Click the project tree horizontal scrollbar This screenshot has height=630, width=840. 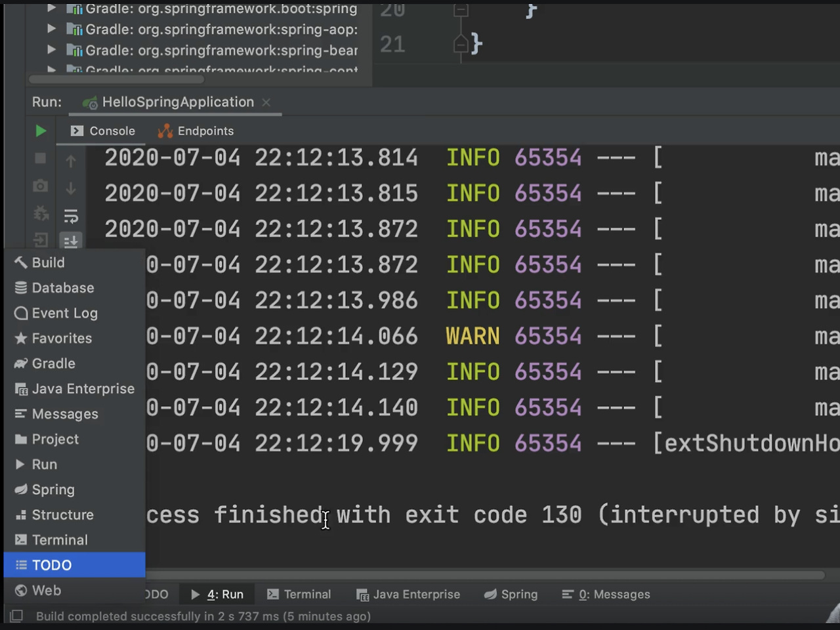pos(116,79)
